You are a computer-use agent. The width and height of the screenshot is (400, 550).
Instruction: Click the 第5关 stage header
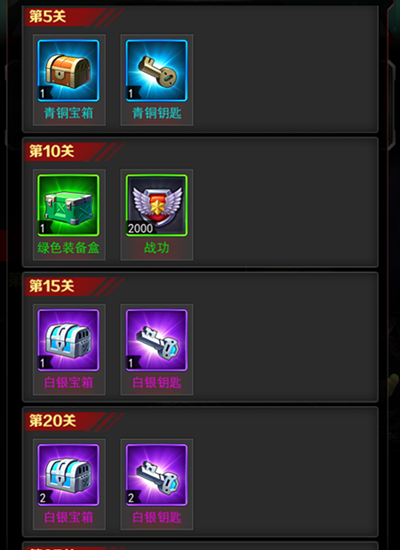47,16
